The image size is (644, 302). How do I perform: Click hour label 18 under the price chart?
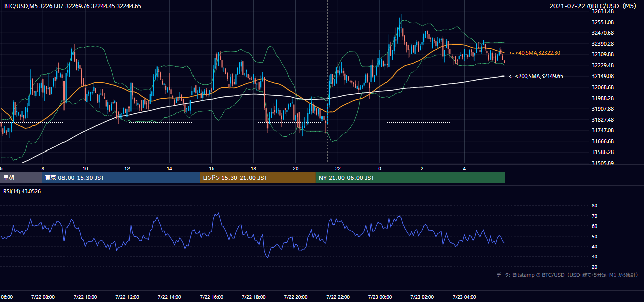(254, 168)
